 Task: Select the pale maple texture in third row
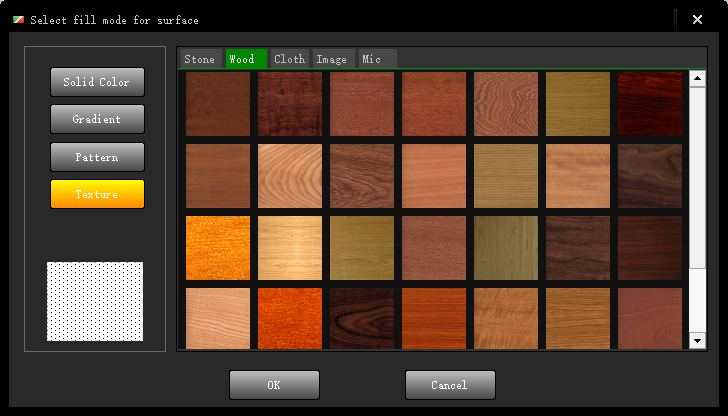coord(290,248)
